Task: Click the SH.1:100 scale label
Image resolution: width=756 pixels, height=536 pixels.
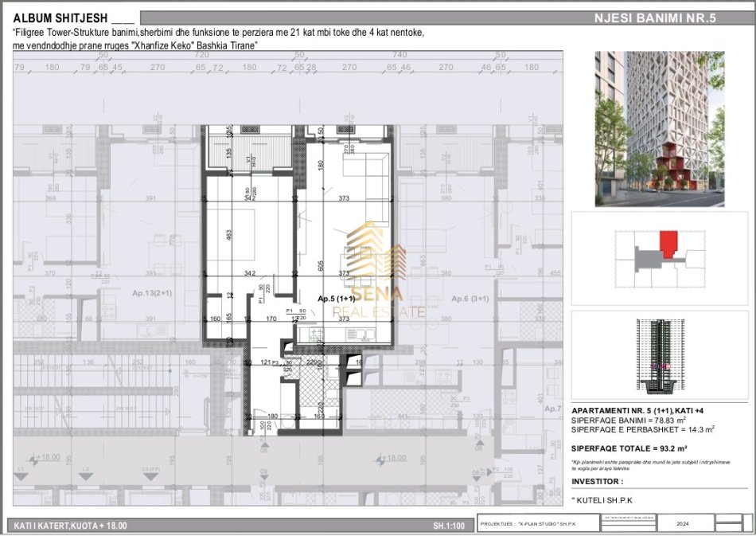Action: point(450,526)
